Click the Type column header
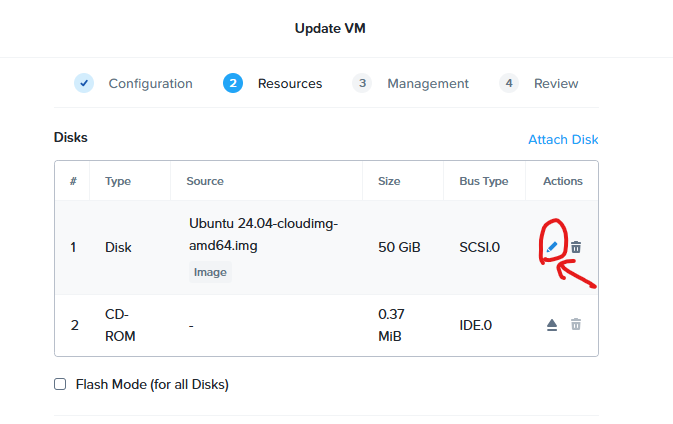 point(118,181)
